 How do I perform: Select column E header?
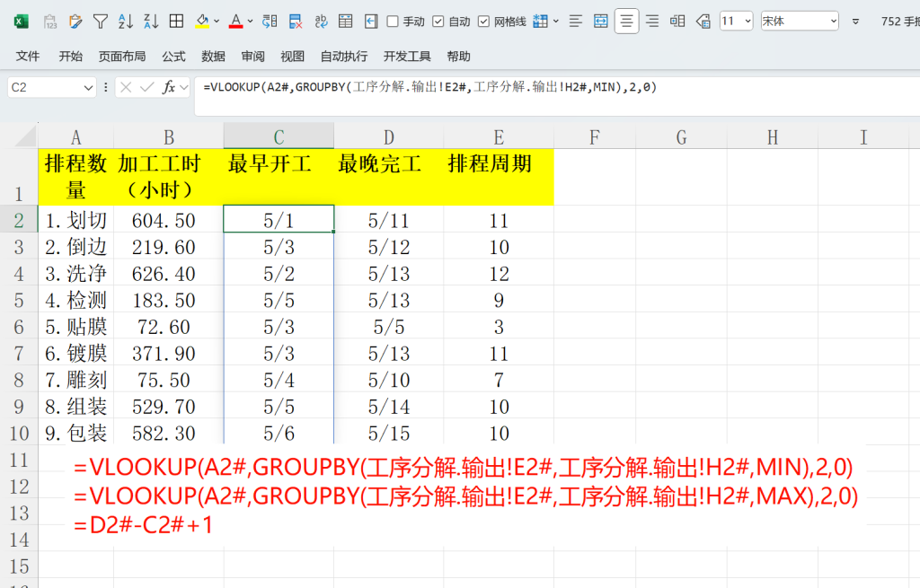(499, 136)
